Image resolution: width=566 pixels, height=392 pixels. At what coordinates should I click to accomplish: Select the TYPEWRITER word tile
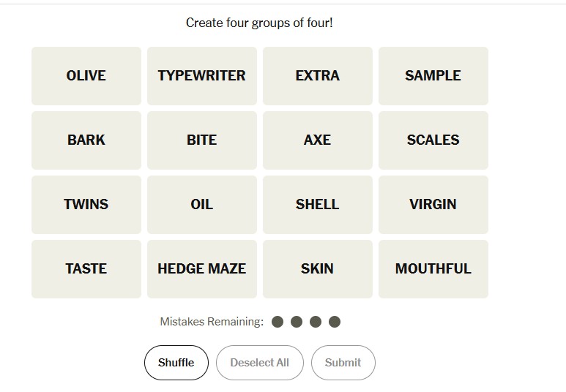pos(202,76)
